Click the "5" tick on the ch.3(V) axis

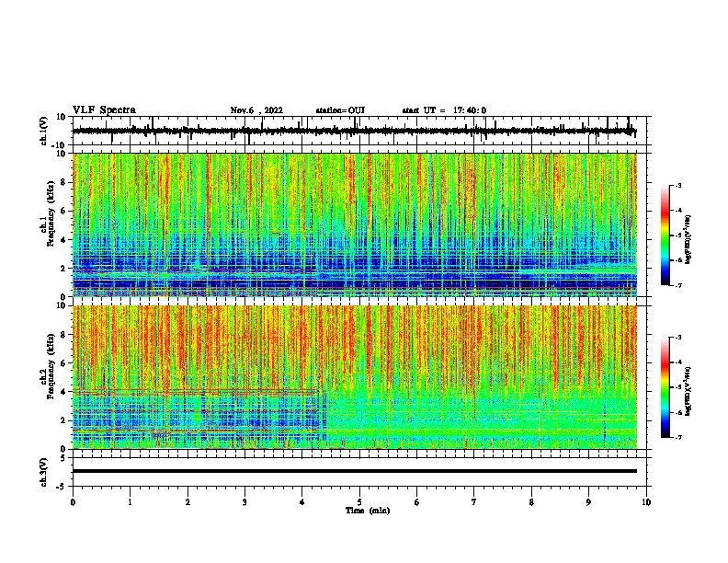point(63,457)
